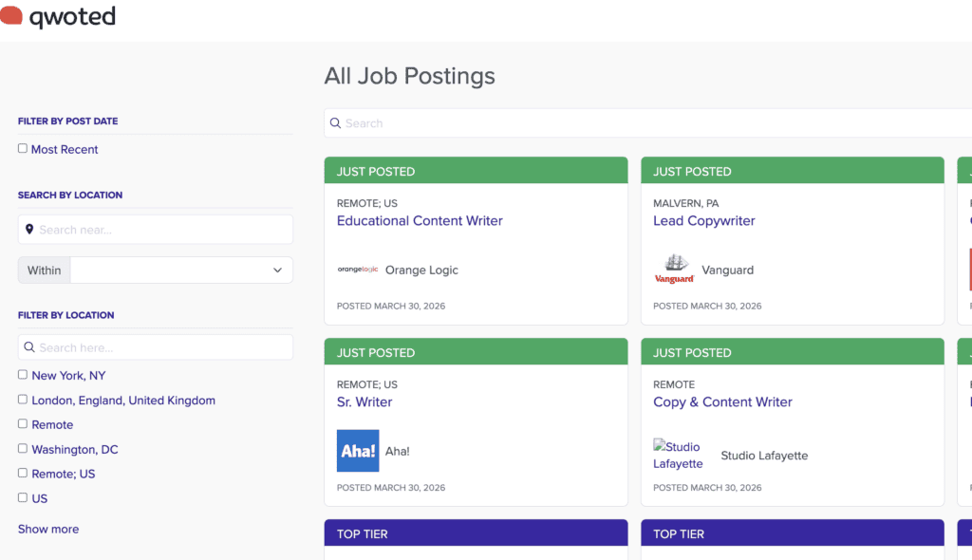Click the Studio Lafayette logo image
972x560 pixels.
click(x=678, y=456)
